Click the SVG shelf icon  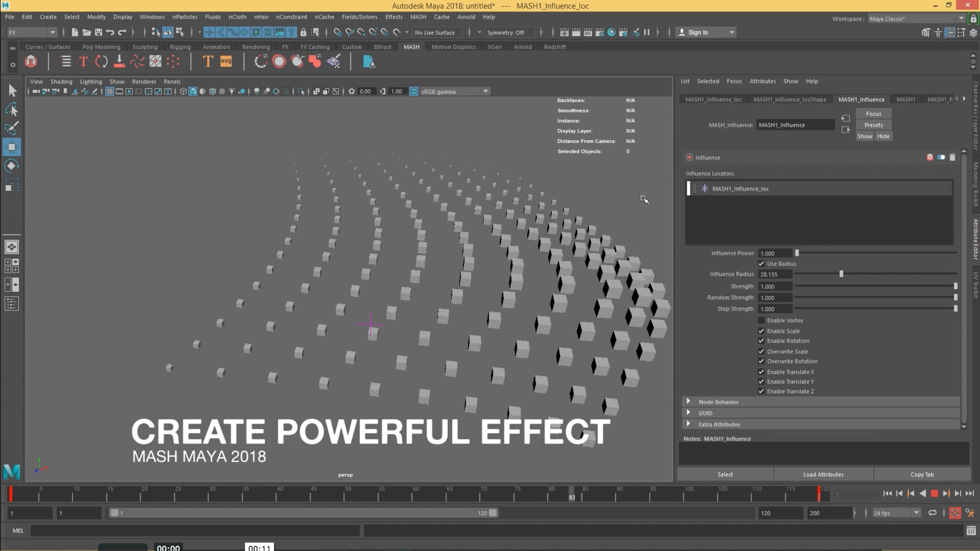tap(226, 61)
